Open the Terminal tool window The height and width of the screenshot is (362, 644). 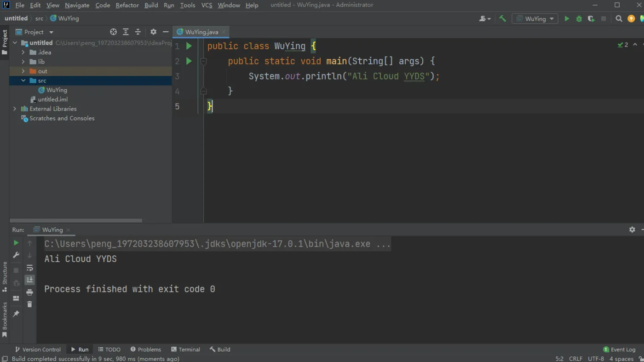185,350
